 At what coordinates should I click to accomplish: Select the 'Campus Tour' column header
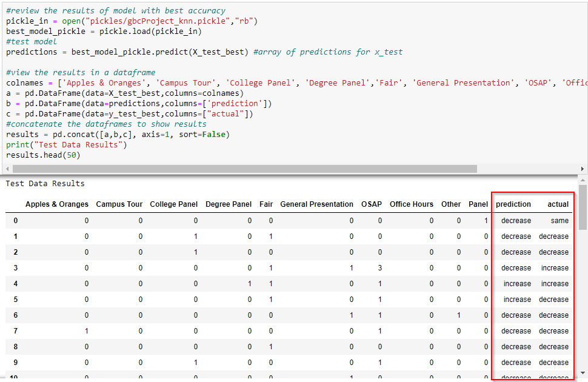[x=119, y=204]
